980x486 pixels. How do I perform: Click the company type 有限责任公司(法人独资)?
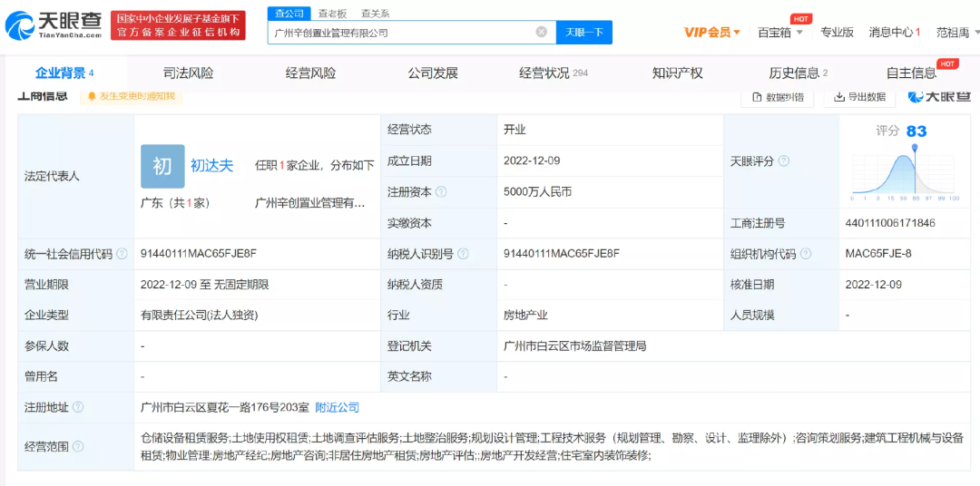pos(200,316)
